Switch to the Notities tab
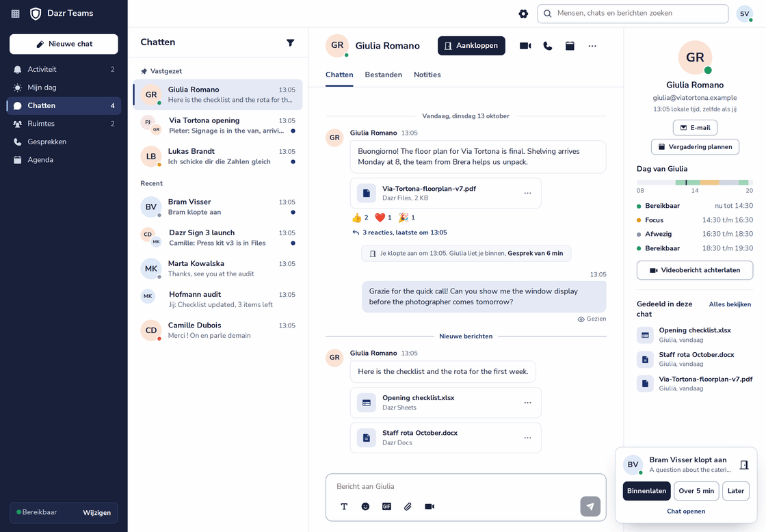Image resolution: width=766 pixels, height=532 pixels. [x=427, y=75]
